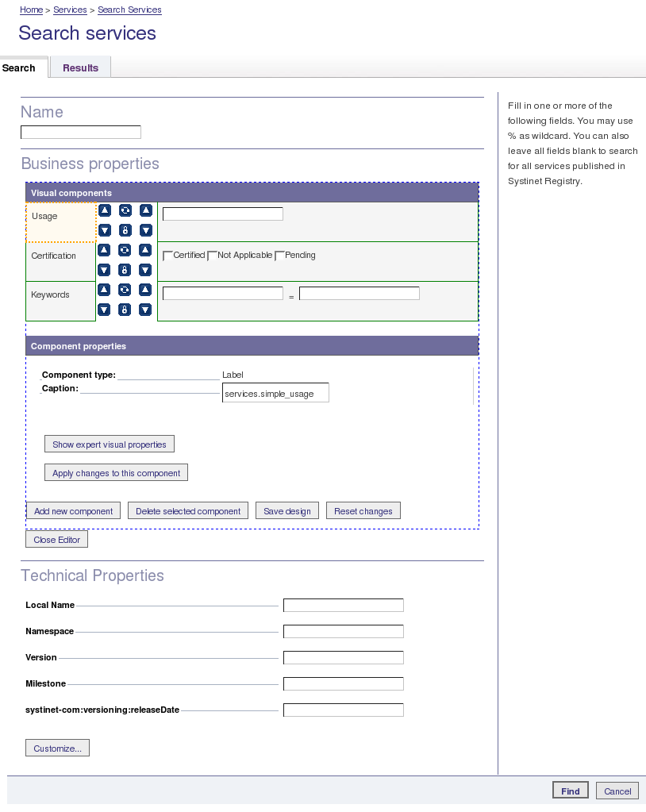The image size is (646, 812).
Task: Click the down arrow beside the Usage label
Action: pyautogui.click(x=105, y=230)
